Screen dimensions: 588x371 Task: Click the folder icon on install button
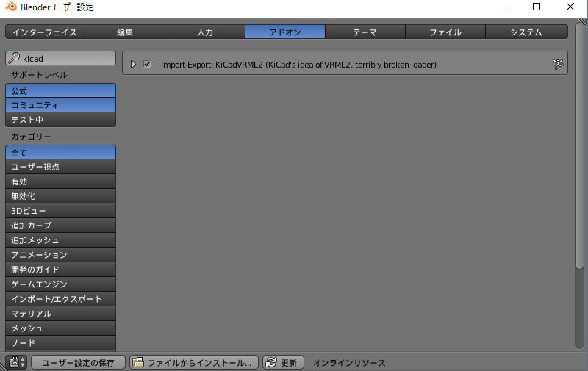pyautogui.click(x=138, y=362)
